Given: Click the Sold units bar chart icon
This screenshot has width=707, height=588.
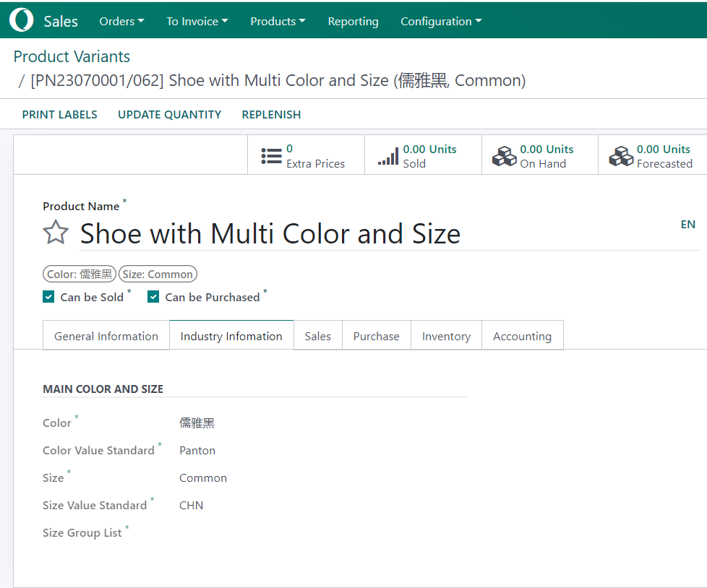Looking at the screenshot, I should 388,157.
